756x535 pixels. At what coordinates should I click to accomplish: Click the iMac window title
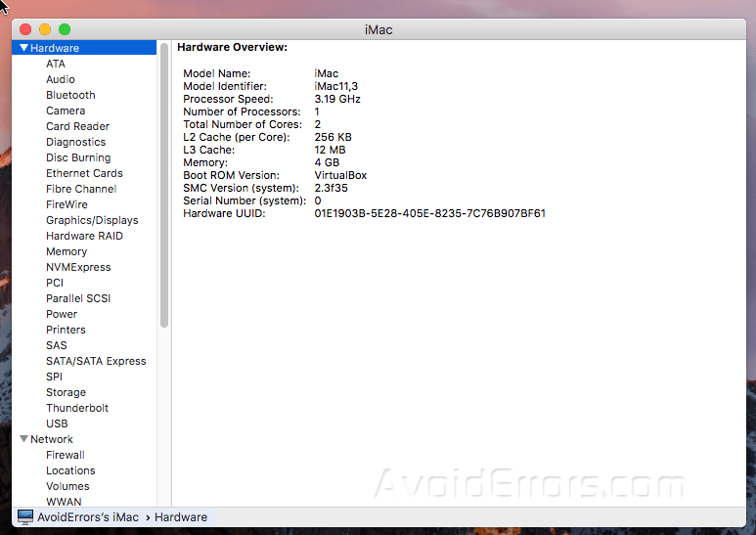[378, 30]
